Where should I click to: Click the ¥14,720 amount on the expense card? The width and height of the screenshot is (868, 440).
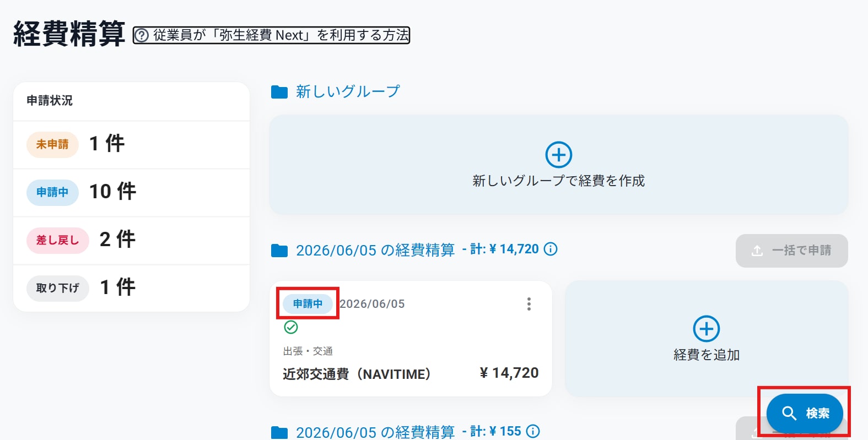point(509,373)
